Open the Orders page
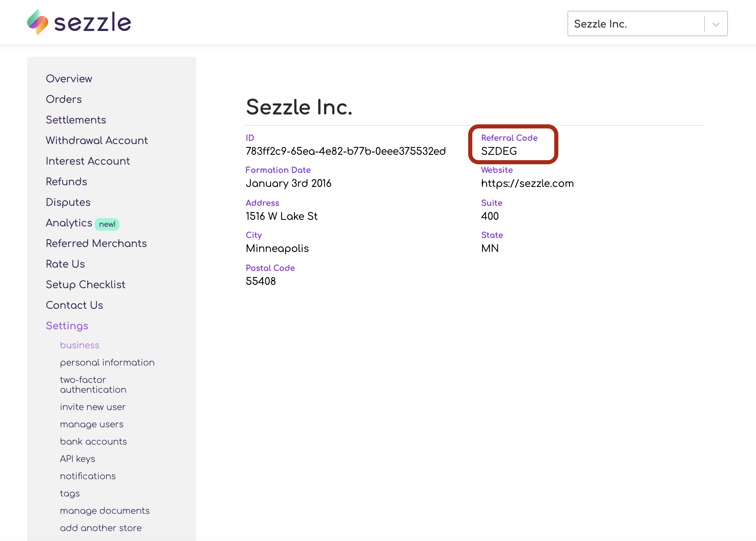This screenshot has height=541, width=756. coord(64,99)
